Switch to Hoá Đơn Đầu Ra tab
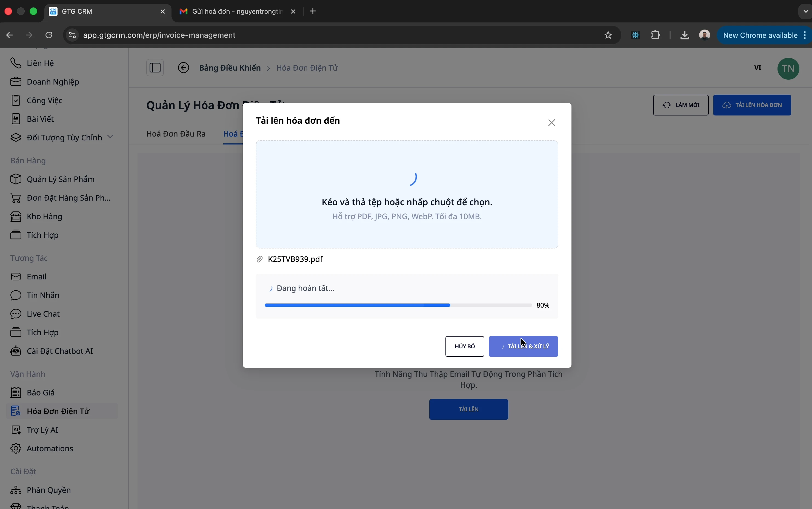This screenshot has width=812, height=509. [x=176, y=134]
